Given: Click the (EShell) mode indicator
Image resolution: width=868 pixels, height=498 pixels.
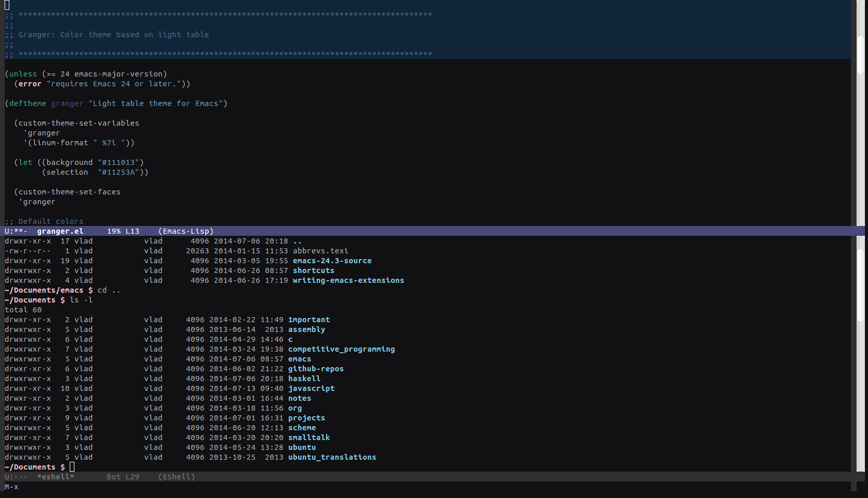Looking at the screenshot, I should (x=177, y=477).
